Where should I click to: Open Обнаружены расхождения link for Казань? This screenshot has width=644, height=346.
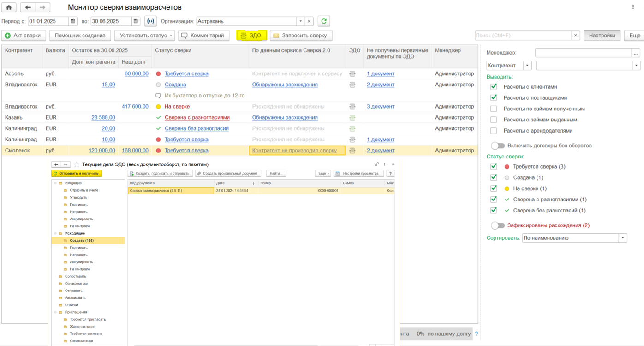pyautogui.click(x=285, y=118)
